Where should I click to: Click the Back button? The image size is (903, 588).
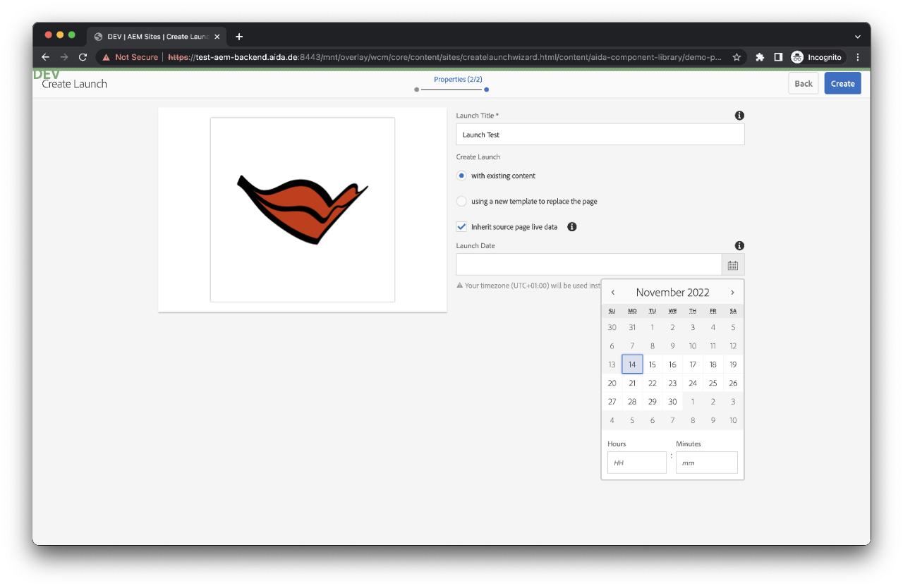pyautogui.click(x=803, y=83)
